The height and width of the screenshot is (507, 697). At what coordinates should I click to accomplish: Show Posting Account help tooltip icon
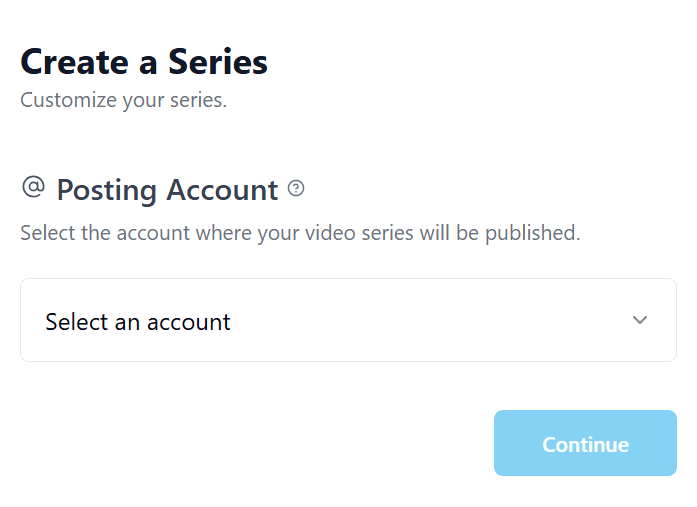click(296, 188)
